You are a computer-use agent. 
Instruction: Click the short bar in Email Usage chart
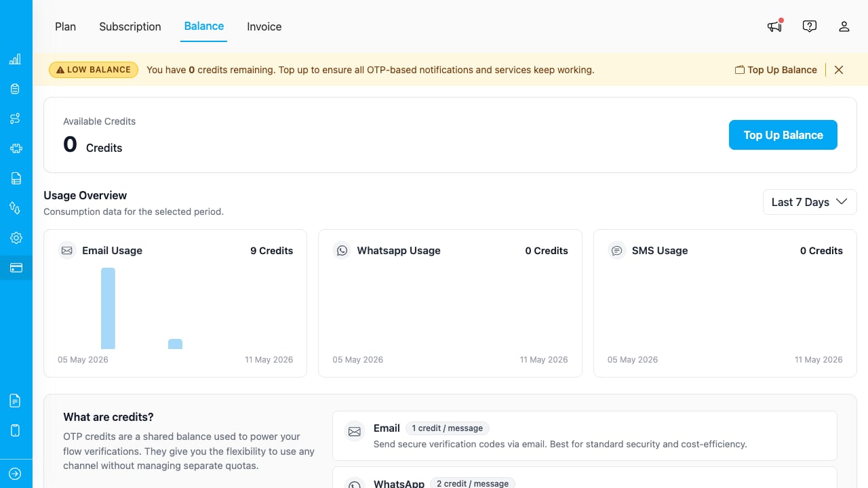tap(175, 344)
